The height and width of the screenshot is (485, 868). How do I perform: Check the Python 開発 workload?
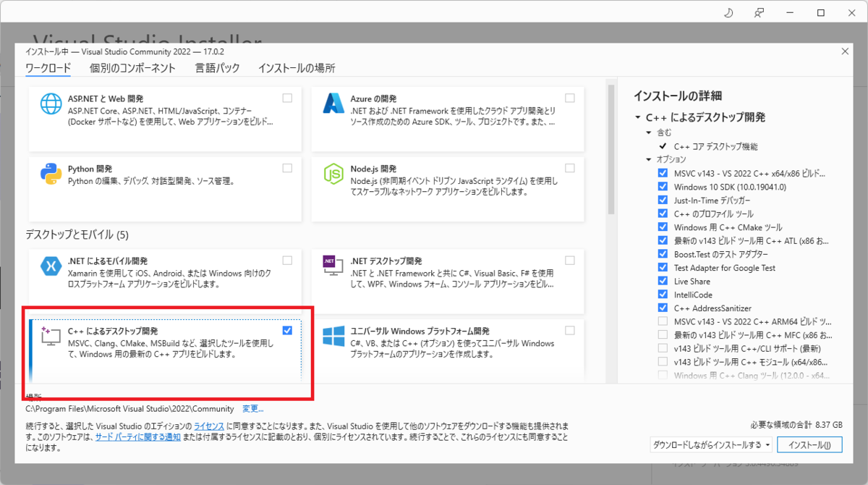coord(288,168)
